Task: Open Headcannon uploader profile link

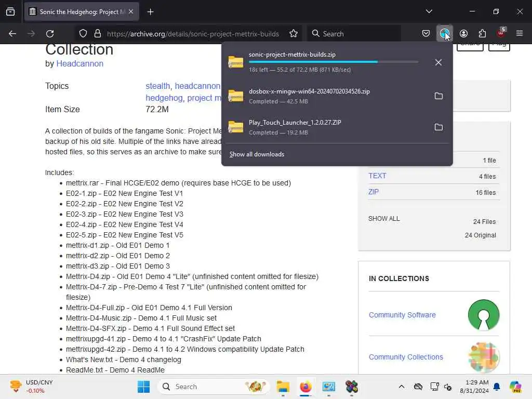Action: pos(79,64)
